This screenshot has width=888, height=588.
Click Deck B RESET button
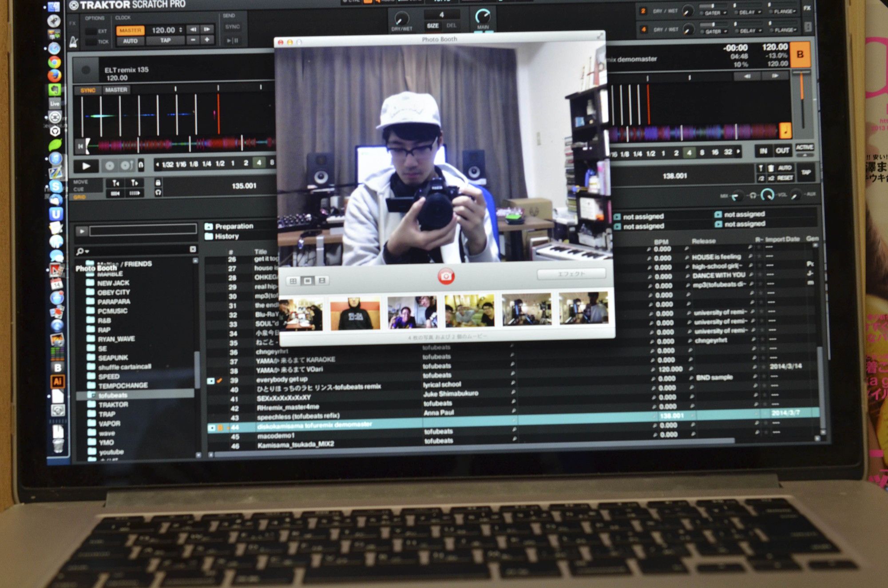785,178
